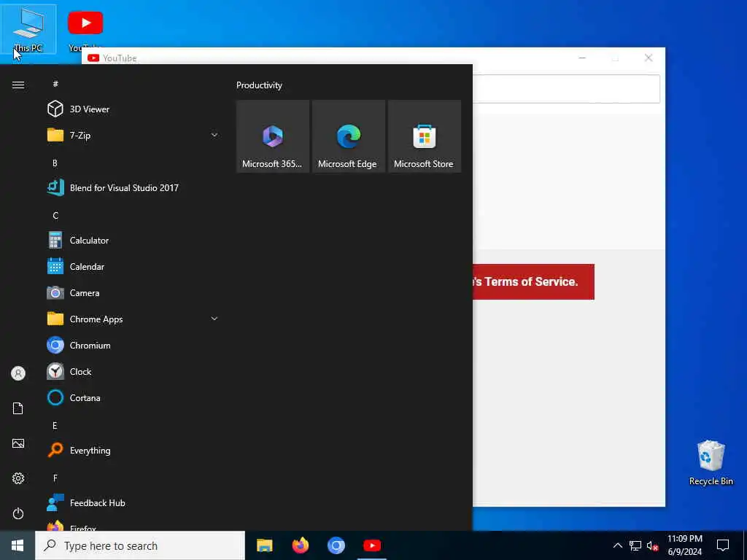Open the Microsoft Store tile
Screen dimensions: 747x560
click(425, 136)
